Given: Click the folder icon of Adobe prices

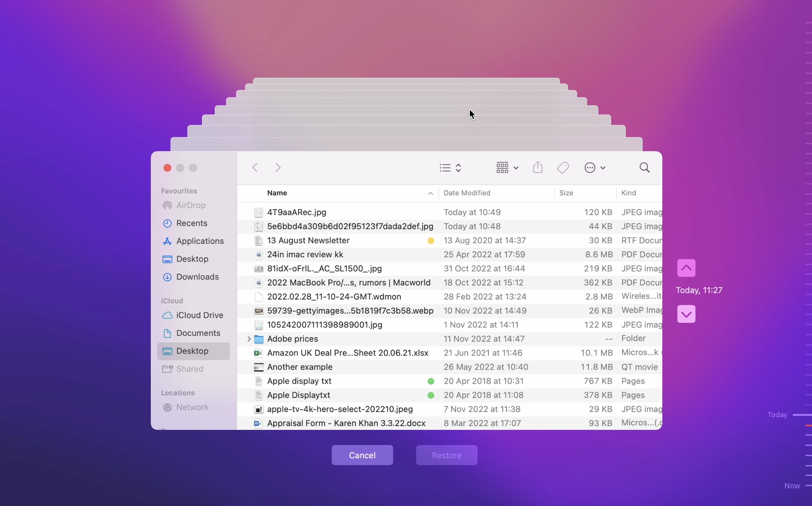Looking at the screenshot, I should [x=258, y=339].
